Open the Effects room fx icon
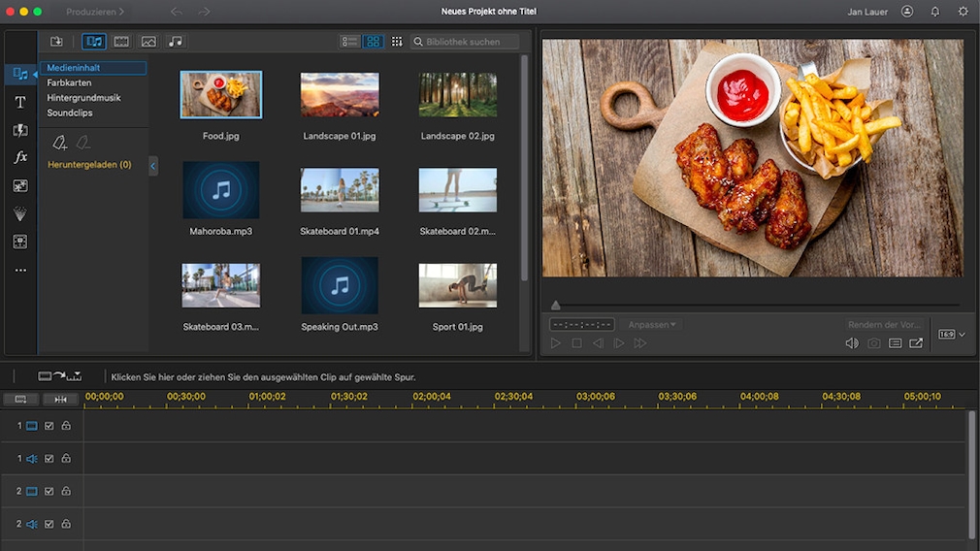This screenshot has width=980, height=551. pyautogui.click(x=20, y=157)
